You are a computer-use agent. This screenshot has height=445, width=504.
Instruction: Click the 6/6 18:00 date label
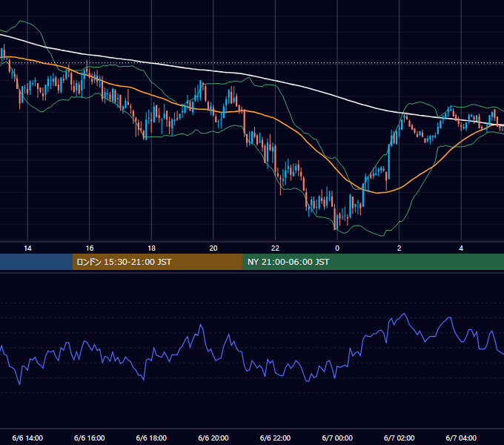[151, 438]
